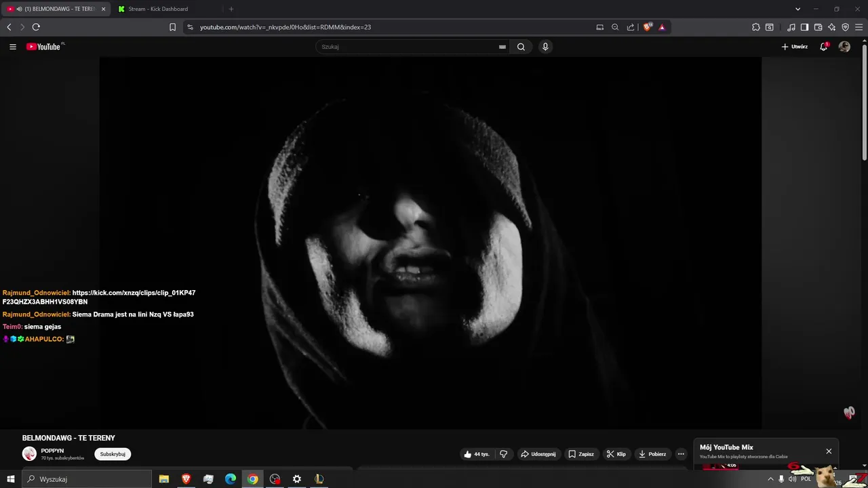Viewport: 868px width, 488px height.
Task: Activate voice search microphone
Action: (545, 47)
